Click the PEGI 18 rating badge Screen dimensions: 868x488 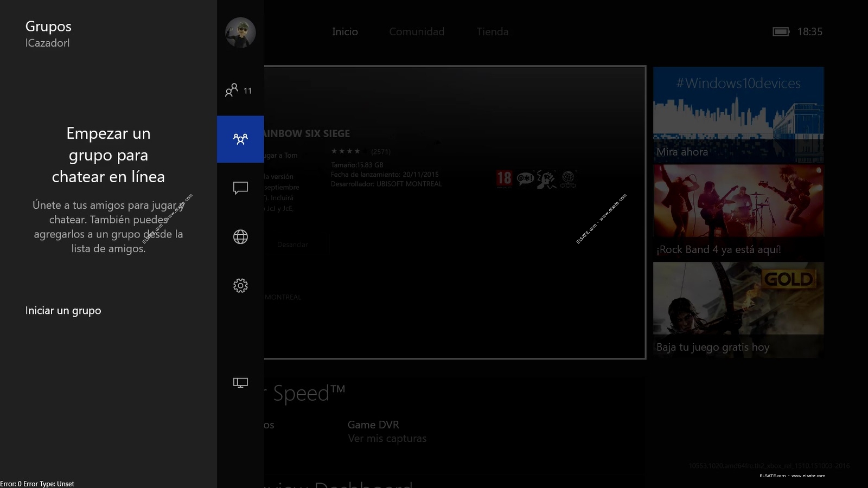504,178
